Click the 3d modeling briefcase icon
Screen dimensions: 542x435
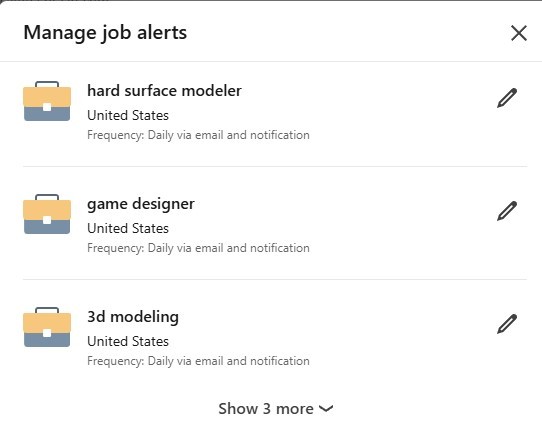tap(47, 327)
